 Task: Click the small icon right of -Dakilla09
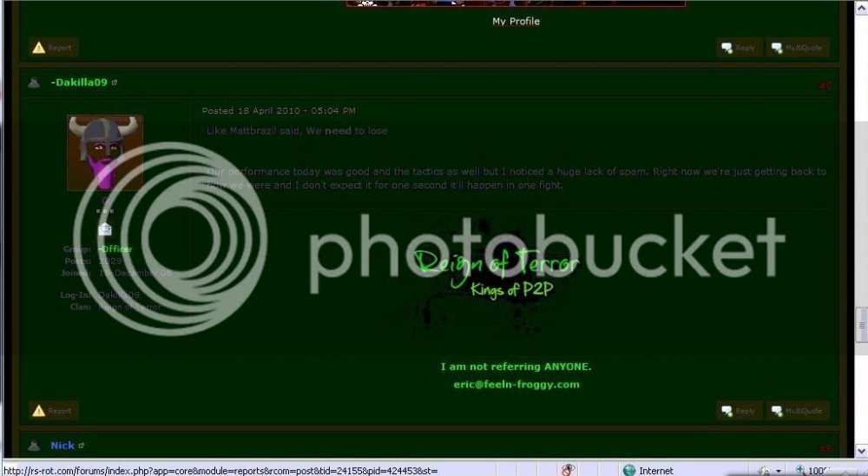click(x=114, y=83)
